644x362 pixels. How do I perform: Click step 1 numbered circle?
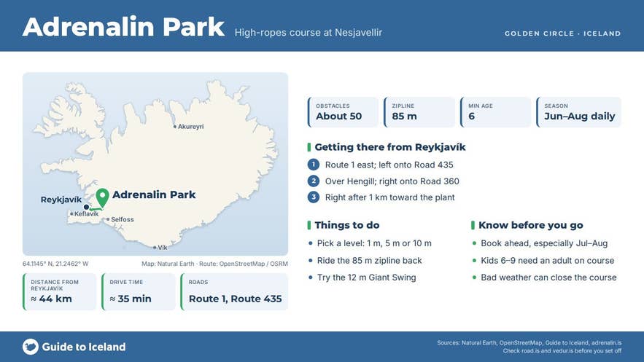(314, 165)
